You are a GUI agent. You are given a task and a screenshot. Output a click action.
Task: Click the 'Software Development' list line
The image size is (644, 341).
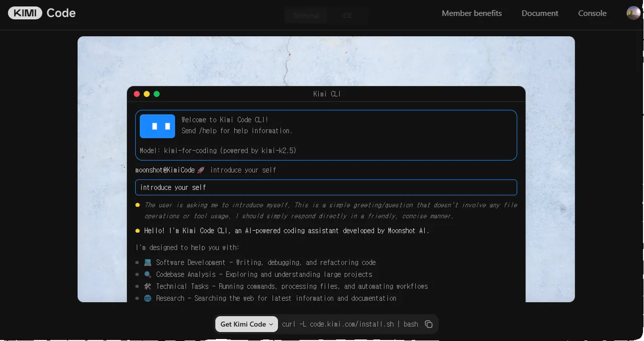266,263
